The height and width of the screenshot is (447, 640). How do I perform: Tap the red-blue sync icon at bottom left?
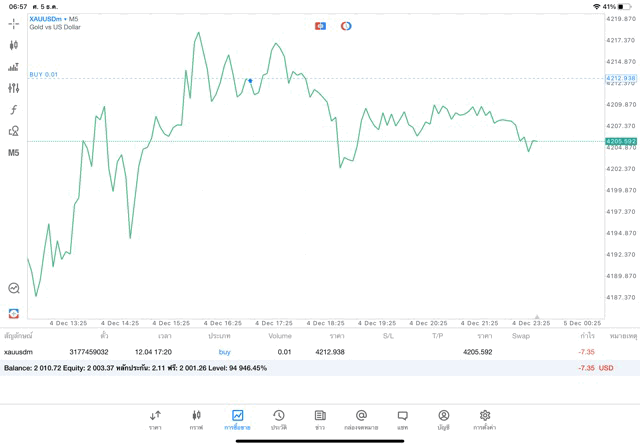tap(14, 313)
